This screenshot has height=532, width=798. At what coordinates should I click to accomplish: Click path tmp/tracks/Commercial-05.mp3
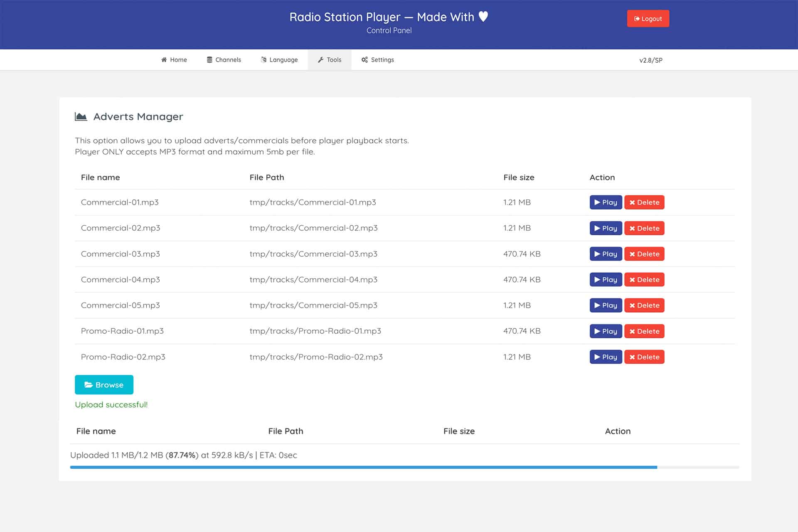[313, 305]
